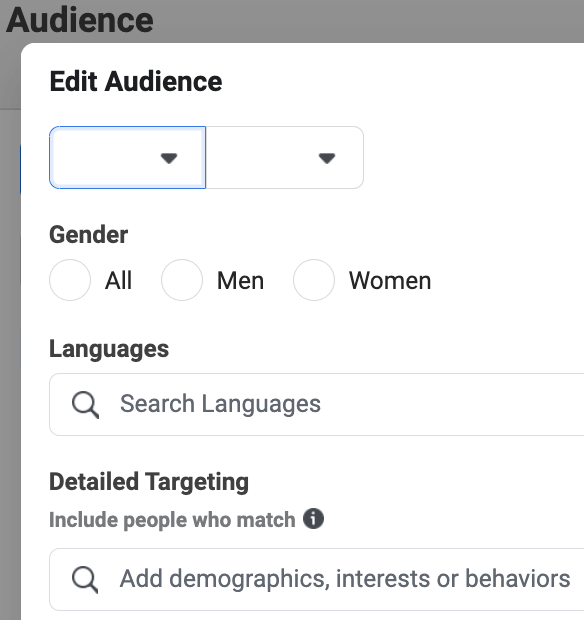The width and height of the screenshot is (584, 620).
Task: Click the Gender section label
Action: pyautogui.click(x=89, y=234)
